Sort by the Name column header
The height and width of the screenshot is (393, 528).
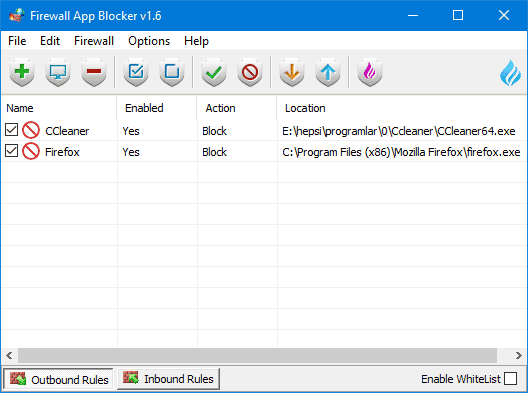[x=59, y=108]
